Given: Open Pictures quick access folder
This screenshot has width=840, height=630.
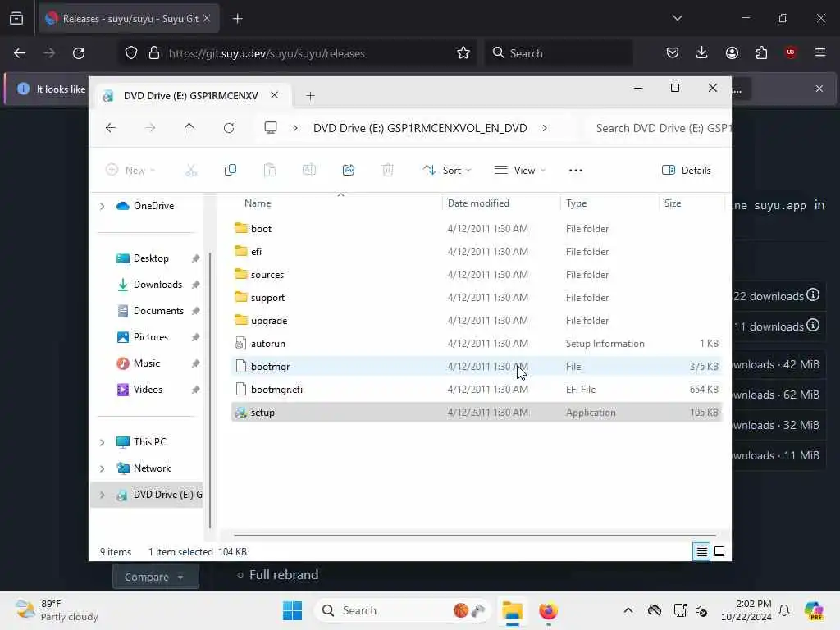Looking at the screenshot, I should coord(150,337).
